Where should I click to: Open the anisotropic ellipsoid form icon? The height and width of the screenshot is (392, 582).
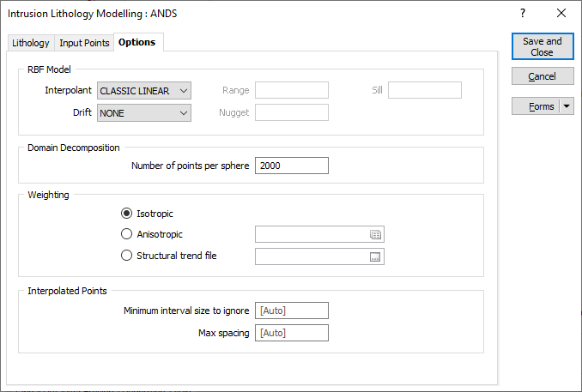[x=375, y=234]
